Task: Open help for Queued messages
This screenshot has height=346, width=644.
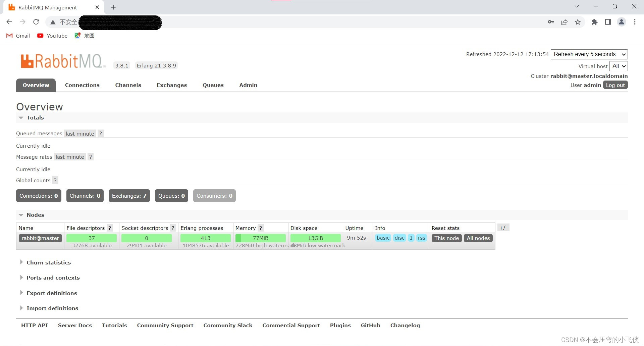Action: pos(100,134)
